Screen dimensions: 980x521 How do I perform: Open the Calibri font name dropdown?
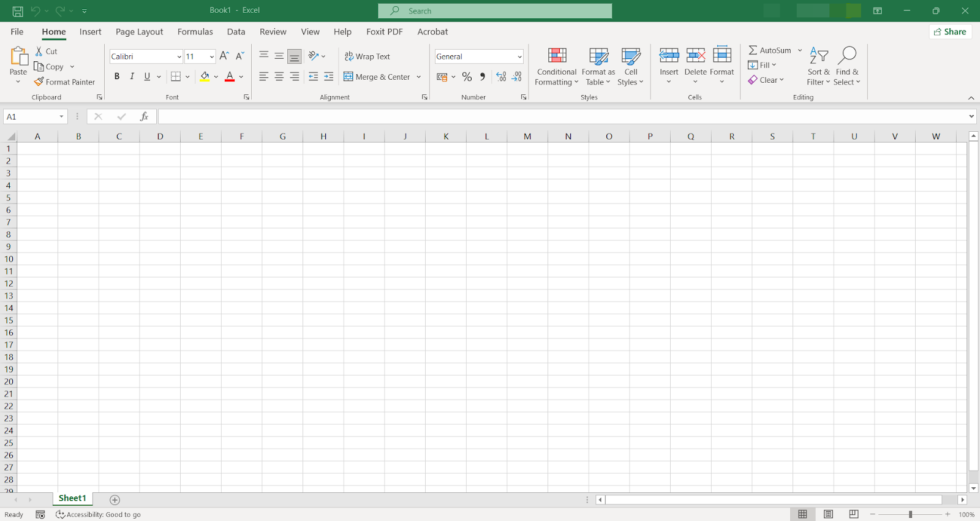pos(179,56)
